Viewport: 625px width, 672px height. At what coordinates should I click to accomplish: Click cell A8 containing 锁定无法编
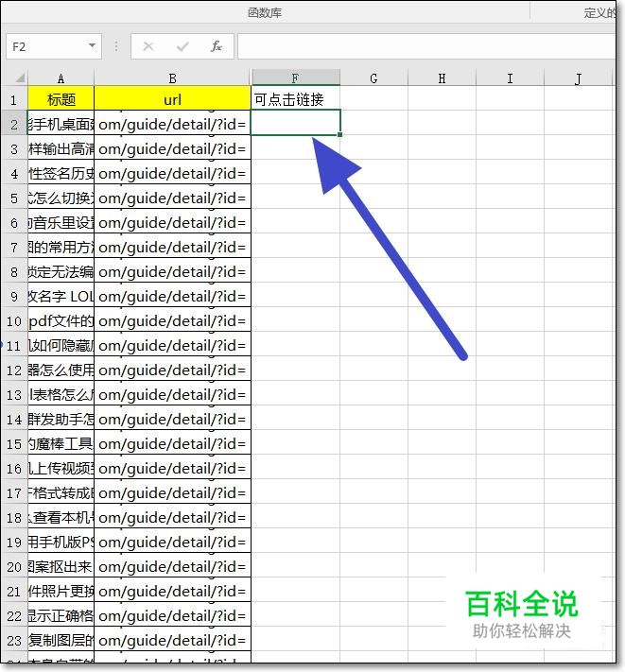61,272
